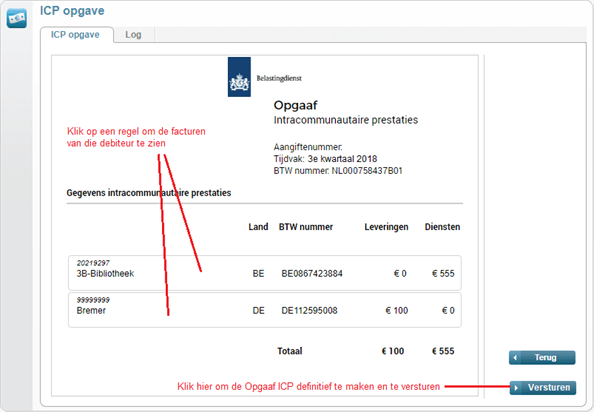Click the Land column header
The width and height of the screenshot is (594, 412).
pyautogui.click(x=258, y=227)
